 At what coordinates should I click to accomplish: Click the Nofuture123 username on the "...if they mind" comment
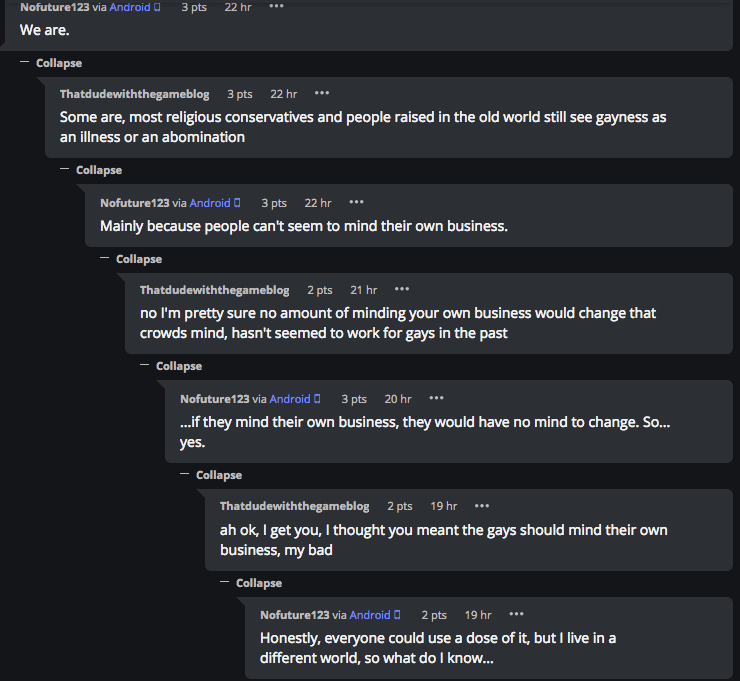[x=214, y=399]
